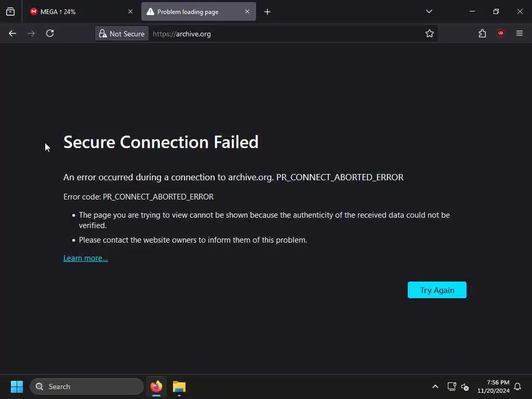
Task: Open File Explorer from the taskbar
Action: (179, 387)
